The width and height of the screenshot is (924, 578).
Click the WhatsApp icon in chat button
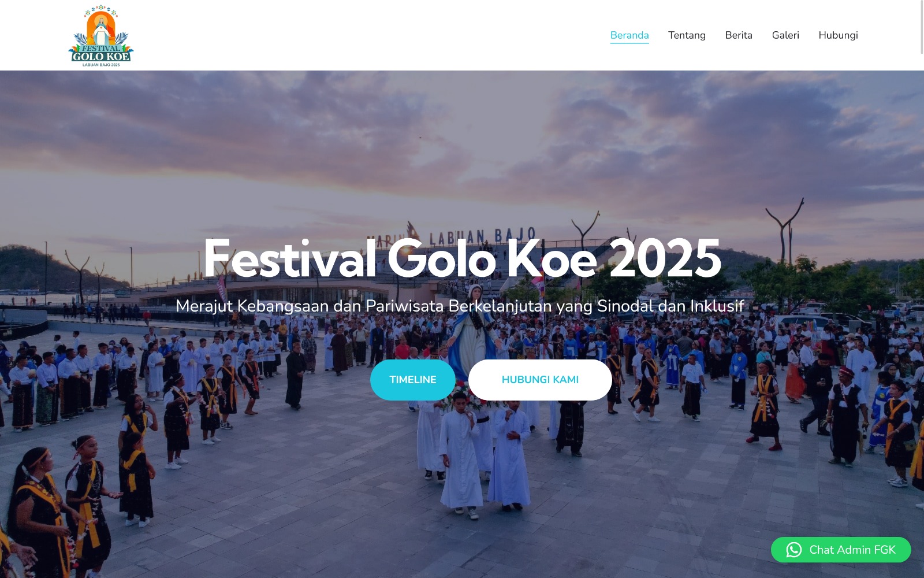[x=794, y=550]
